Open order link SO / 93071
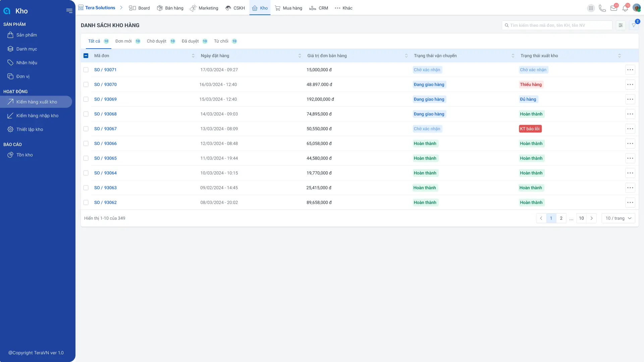Viewport: 644px width, 362px height. coord(105,70)
